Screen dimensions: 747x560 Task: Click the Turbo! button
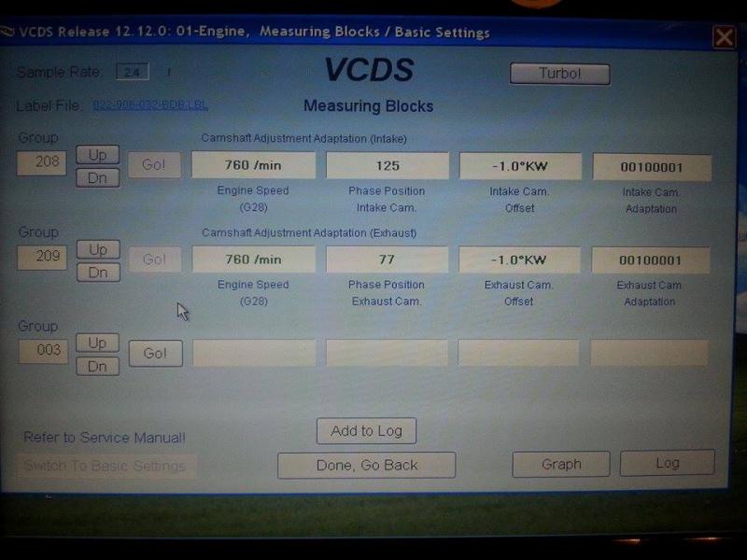coord(559,74)
